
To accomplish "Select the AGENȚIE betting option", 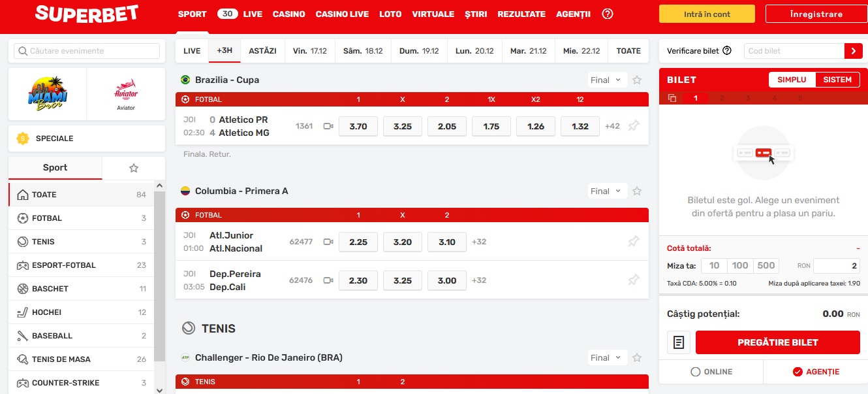I will (x=816, y=372).
